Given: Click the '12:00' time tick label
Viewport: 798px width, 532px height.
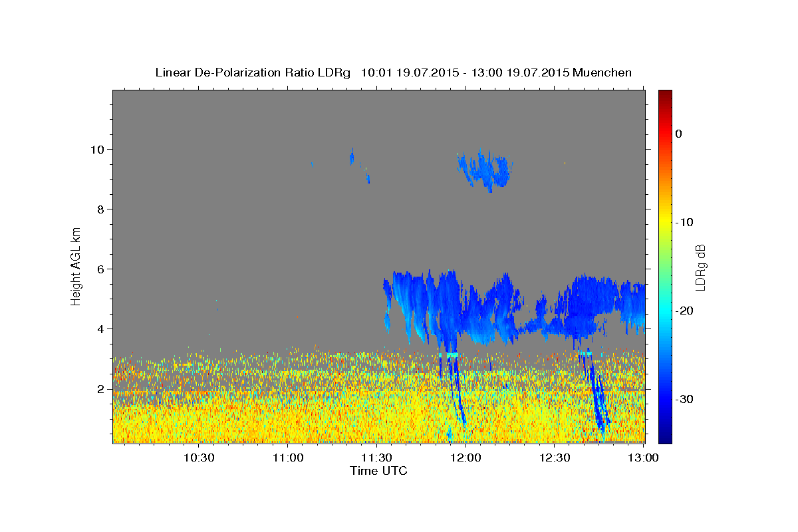Looking at the screenshot, I should pyautogui.click(x=465, y=458).
